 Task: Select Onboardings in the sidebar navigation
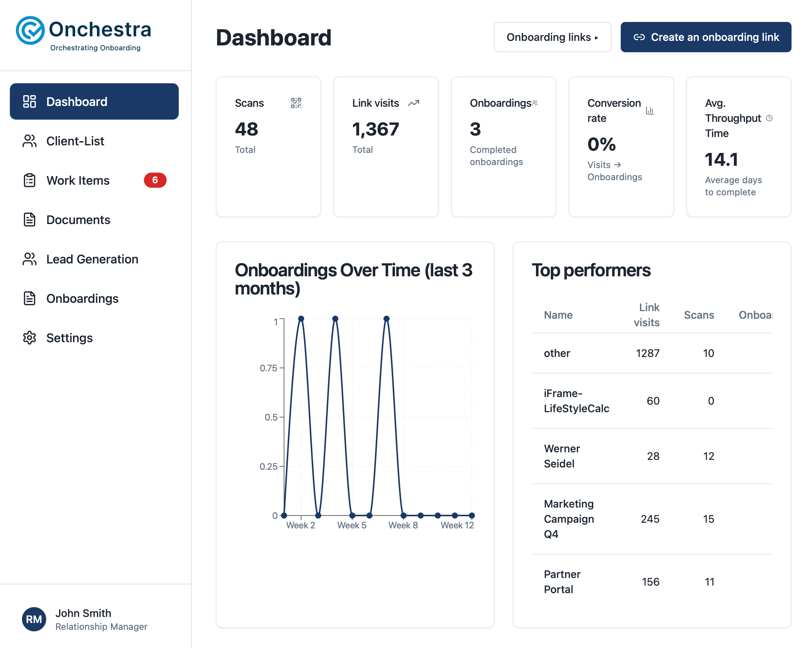pos(82,298)
